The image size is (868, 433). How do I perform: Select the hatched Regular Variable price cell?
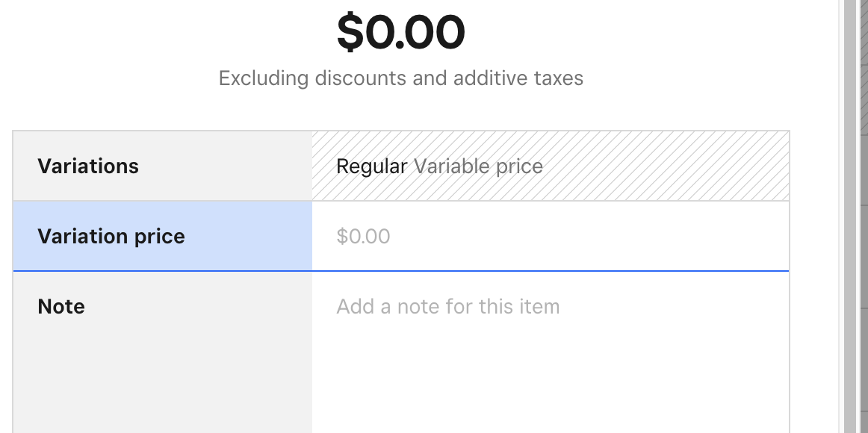[550, 166]
